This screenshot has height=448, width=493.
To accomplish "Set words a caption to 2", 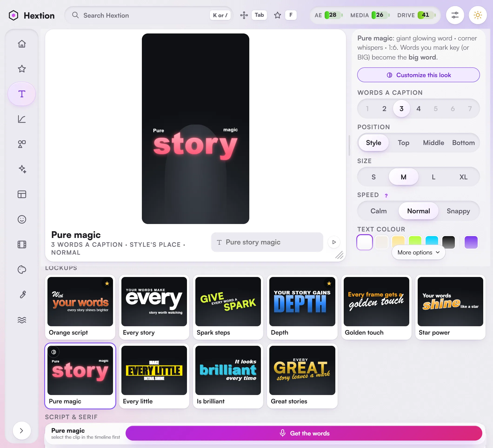I will pos(384,109).
